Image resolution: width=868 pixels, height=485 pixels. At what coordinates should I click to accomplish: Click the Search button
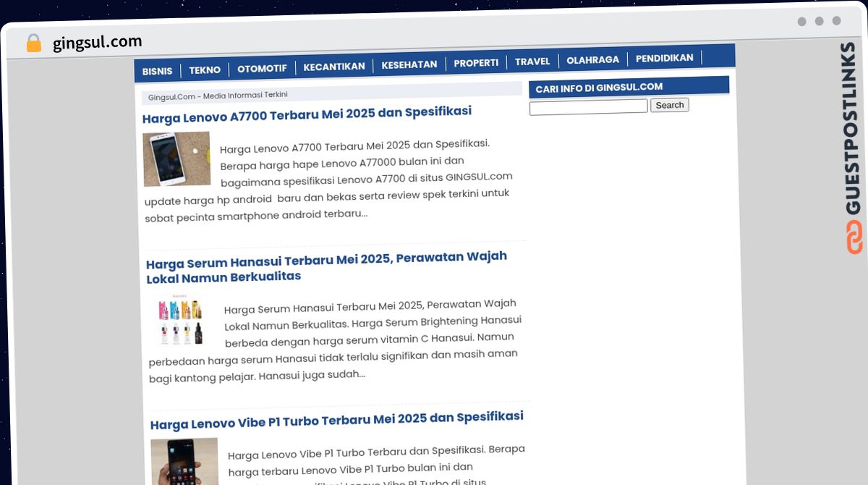[x=670, y=105]
